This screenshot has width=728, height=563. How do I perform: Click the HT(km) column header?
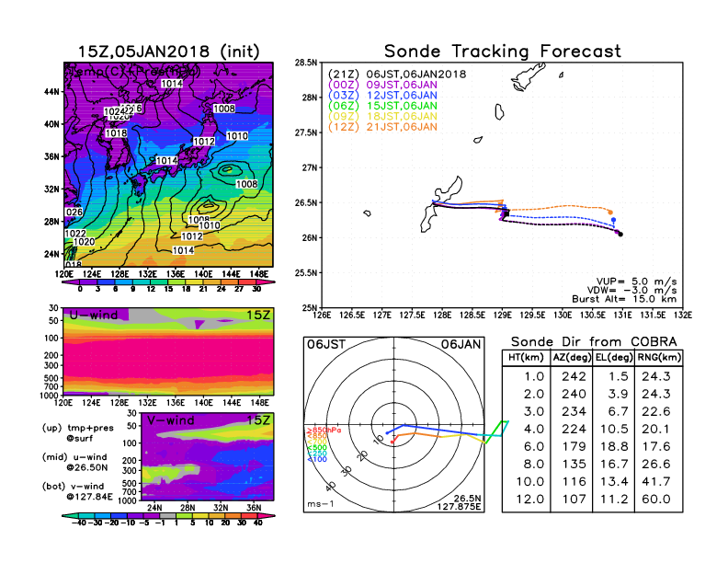tap(525, 357)
